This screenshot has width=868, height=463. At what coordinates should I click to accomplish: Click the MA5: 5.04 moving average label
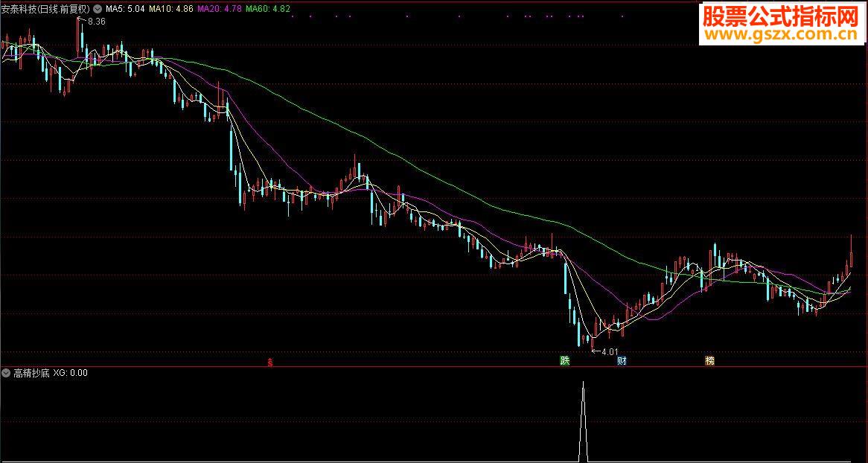pos(125,9)
